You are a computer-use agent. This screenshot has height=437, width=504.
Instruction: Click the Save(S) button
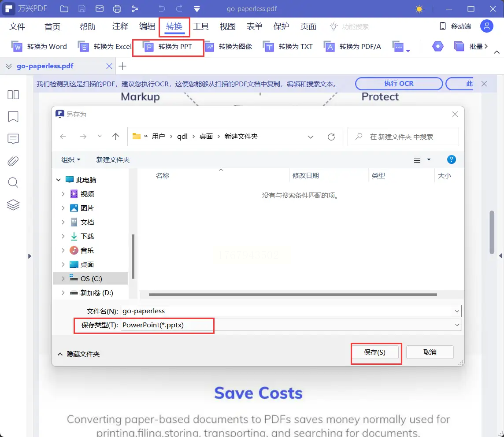tap(375, 352)
